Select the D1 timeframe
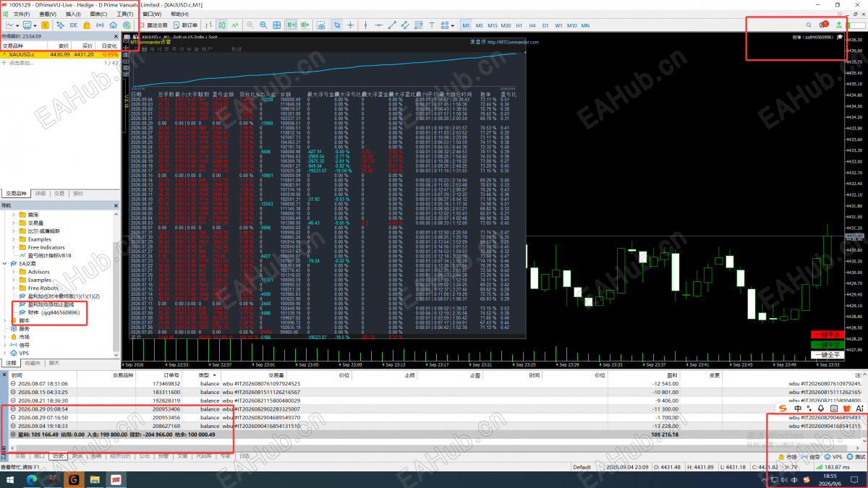This screenshot has height=488, width=868. [545, 25]
